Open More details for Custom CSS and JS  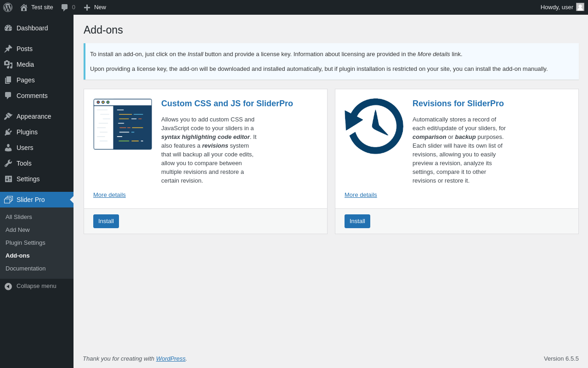109,195
